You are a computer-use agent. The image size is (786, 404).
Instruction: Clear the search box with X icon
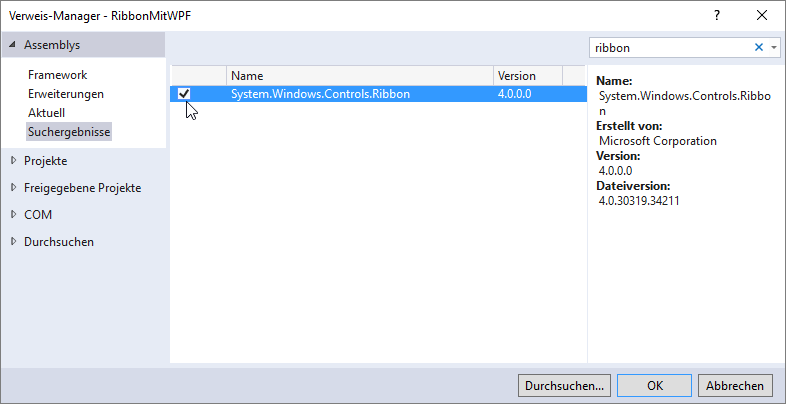[x=758, y=47]
